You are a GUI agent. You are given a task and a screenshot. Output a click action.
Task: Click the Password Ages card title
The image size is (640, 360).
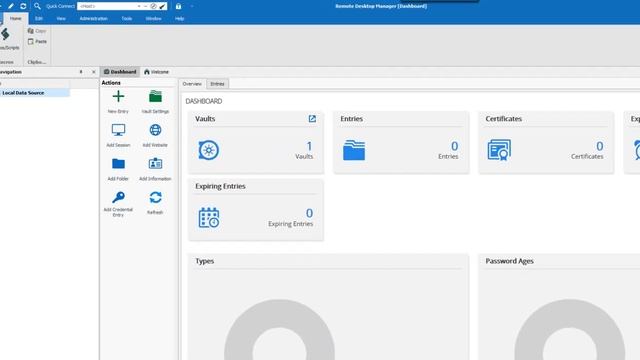pos(509,261)
